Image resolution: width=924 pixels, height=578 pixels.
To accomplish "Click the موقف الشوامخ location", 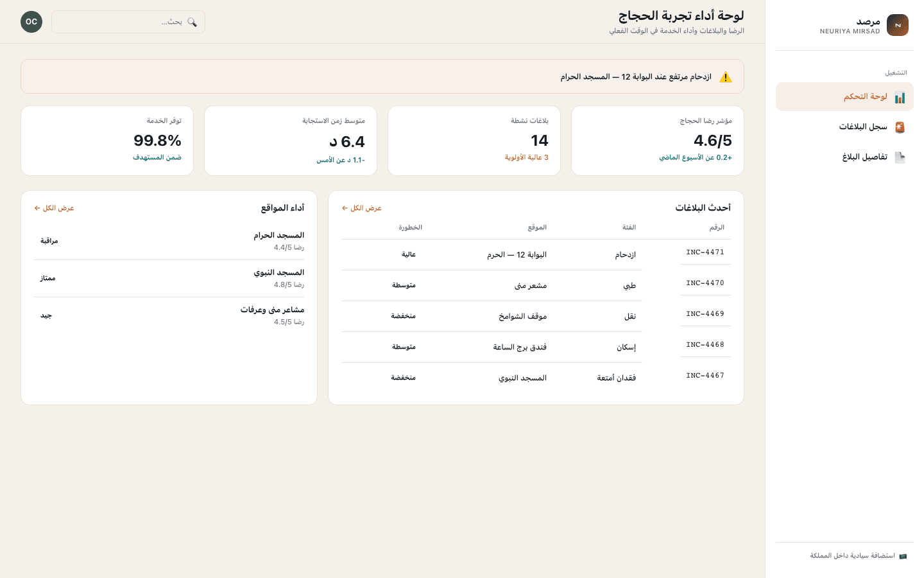I will (522, 317).
